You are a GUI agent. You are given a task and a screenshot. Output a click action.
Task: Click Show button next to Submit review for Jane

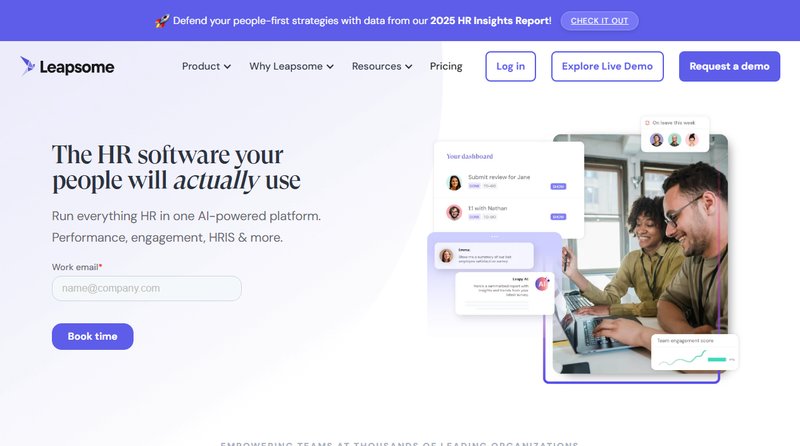click(558, 186)
